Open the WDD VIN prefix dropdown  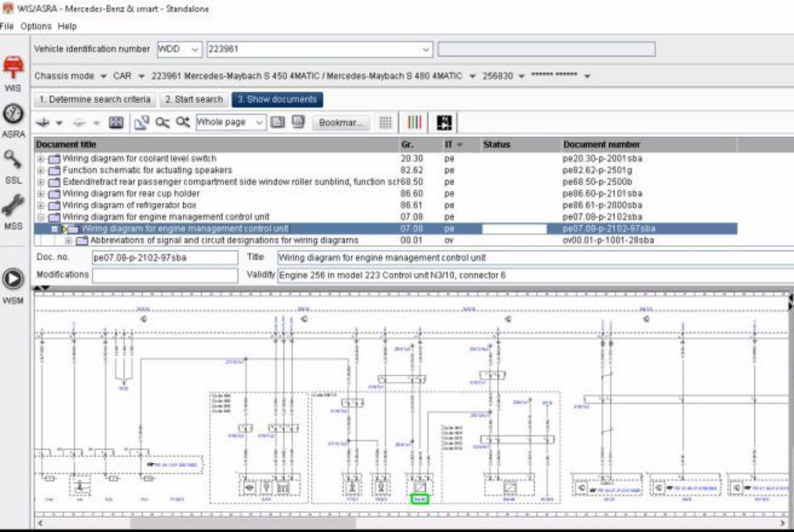click(x=195, y=49)
